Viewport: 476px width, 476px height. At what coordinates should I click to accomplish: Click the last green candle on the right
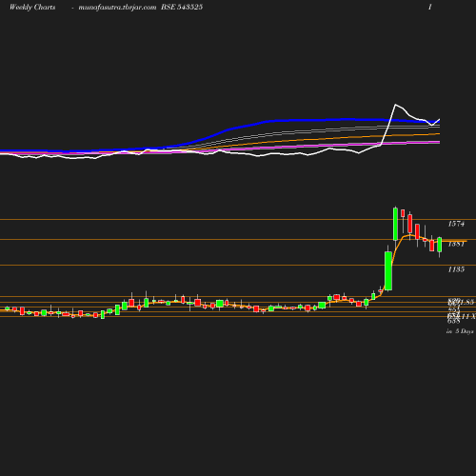coord(440,245)
